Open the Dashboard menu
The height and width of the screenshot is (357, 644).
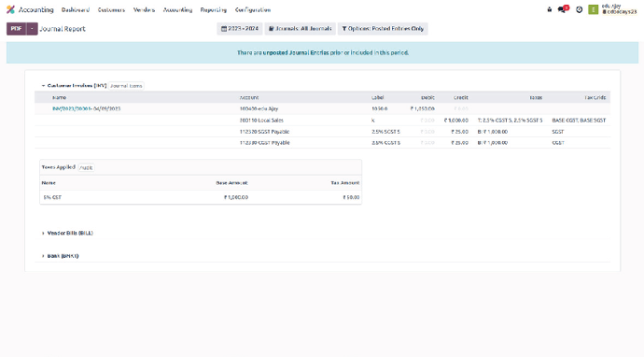pyautogui.click(x=76, y=10)
